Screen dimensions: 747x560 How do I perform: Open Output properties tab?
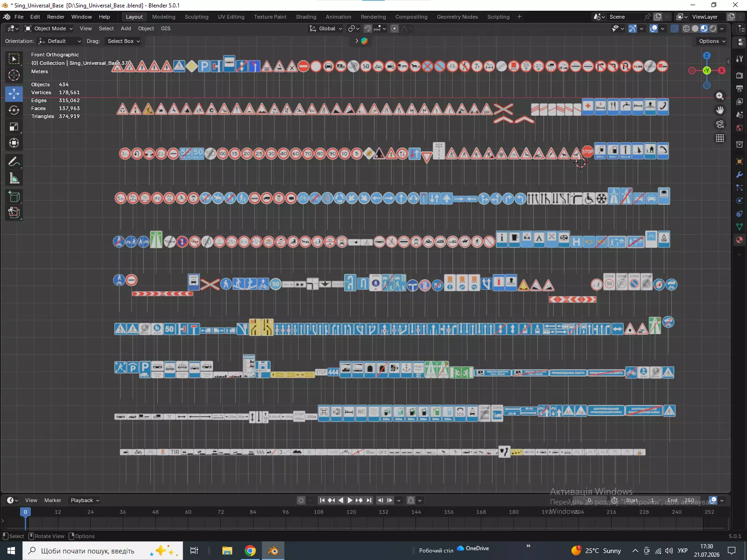(740, 88)
